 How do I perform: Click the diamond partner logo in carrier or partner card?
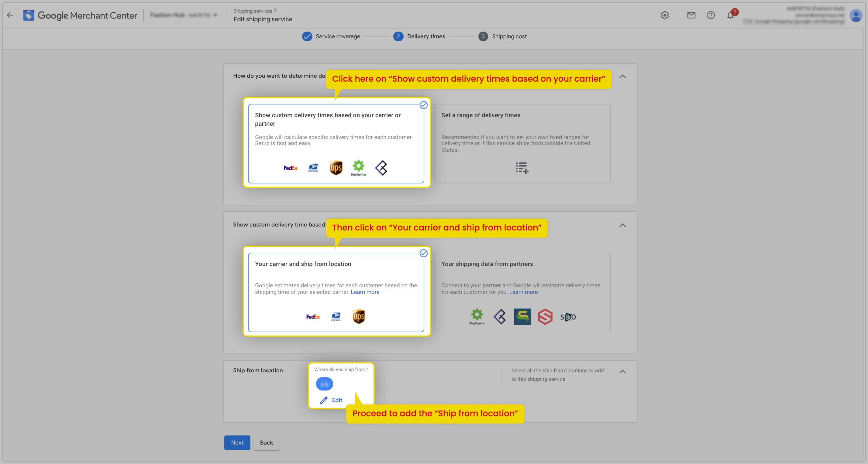click(381, 168)
